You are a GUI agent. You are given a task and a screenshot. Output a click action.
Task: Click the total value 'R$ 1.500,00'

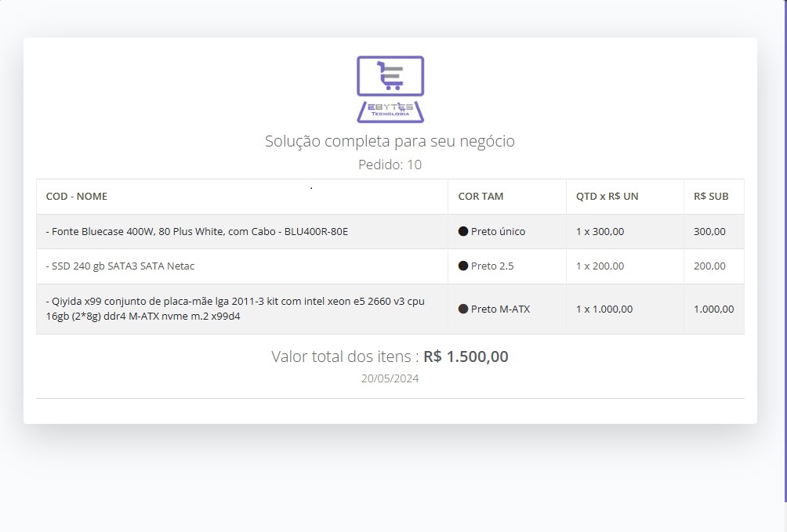click(x=466, y=356)
